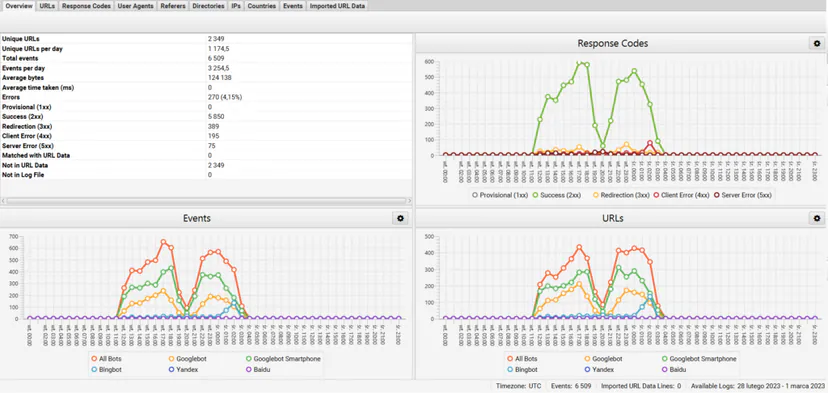Viewport: 828px width, 393px height.
Task: Select the Unique URLs per day row
Action: click(x=206, y=49)
